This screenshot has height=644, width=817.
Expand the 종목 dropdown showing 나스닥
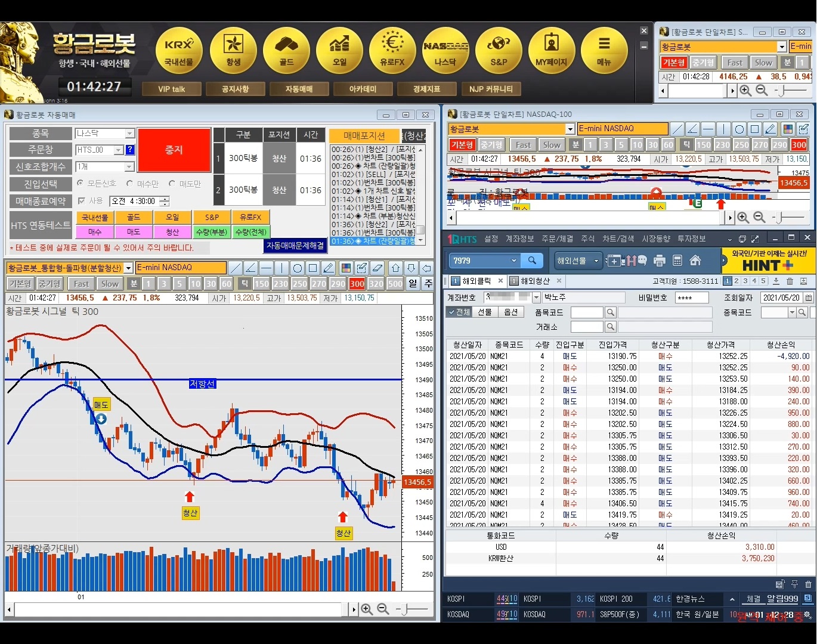[129, 134]
